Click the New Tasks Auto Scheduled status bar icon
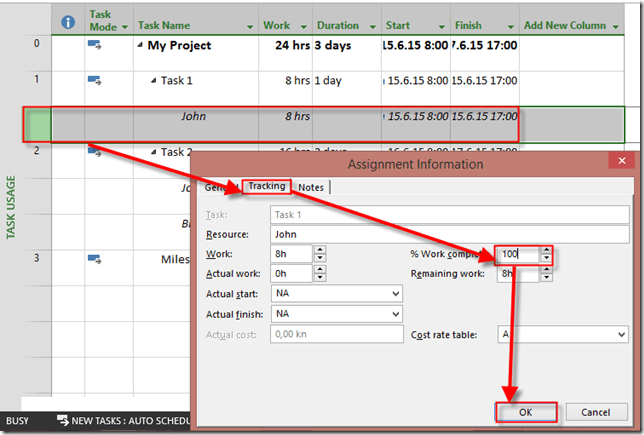This screenshot has width=644, height=435. [63, 423]
